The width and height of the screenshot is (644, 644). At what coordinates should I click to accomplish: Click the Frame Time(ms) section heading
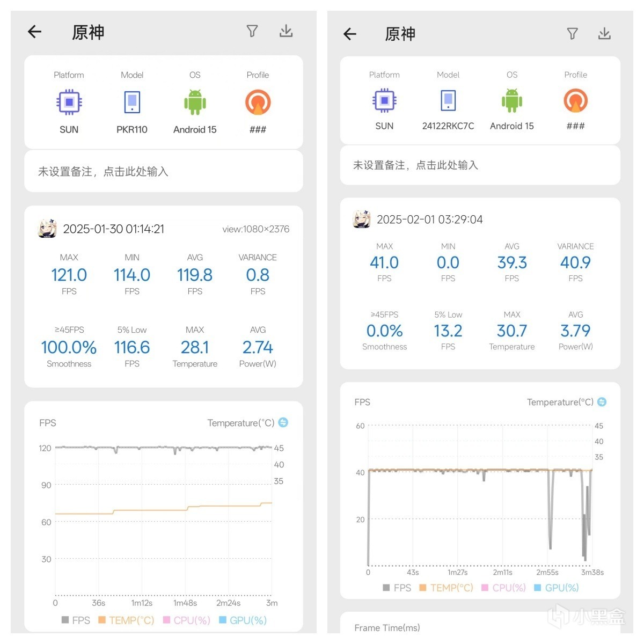(x=387, y=627)
